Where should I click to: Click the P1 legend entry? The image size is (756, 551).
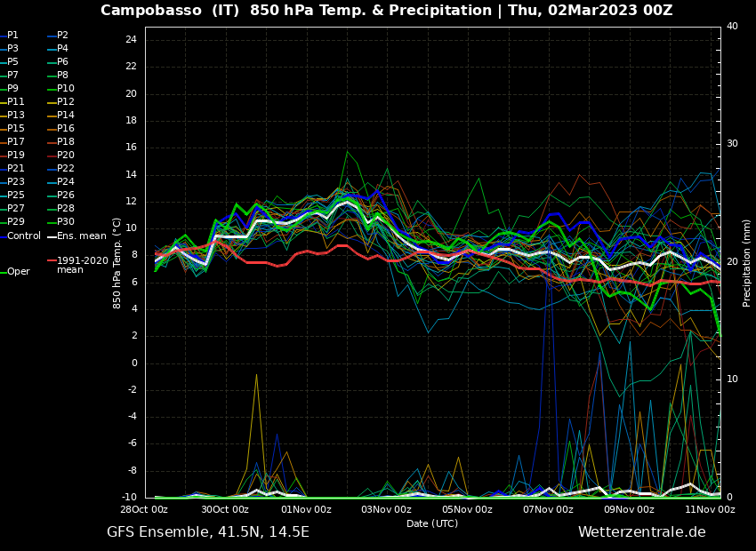tap(12, 36)
